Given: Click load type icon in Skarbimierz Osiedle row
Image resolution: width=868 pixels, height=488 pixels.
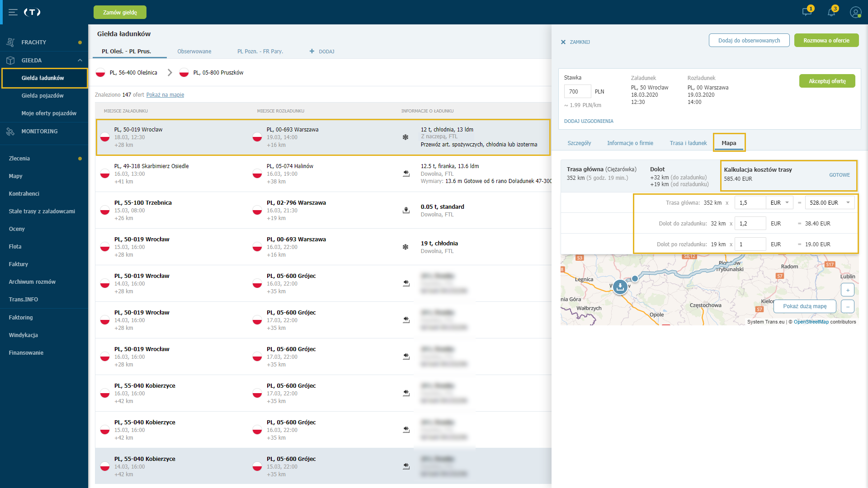Looking at the screenshot, I should 406,174.
